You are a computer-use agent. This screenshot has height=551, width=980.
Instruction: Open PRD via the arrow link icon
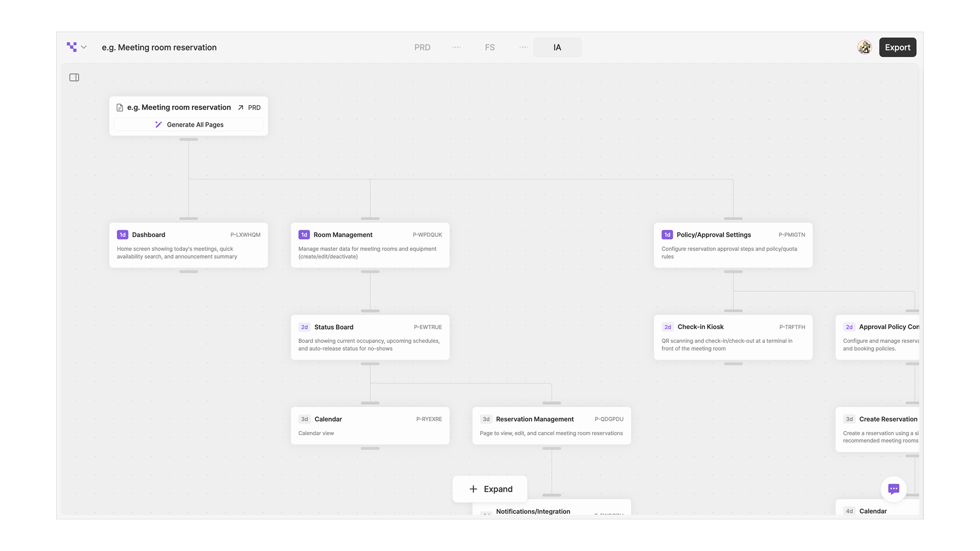coord(241,108)
